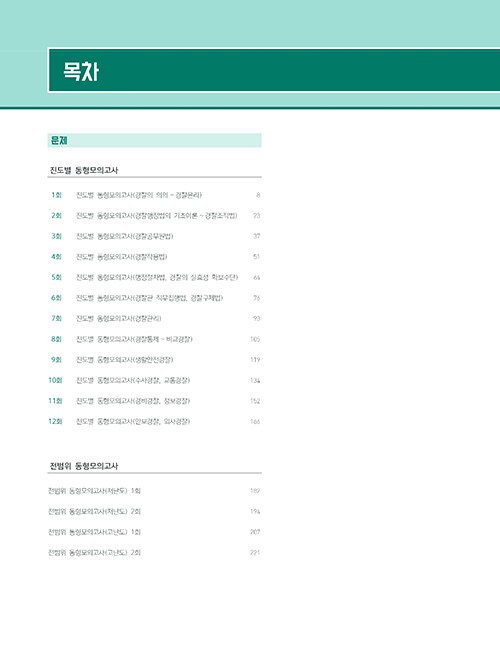Open 전범위 동형모의고사(저난도) 2회
Image resolution: width=500 pixels, height=667 pixels.
[154, 511]
